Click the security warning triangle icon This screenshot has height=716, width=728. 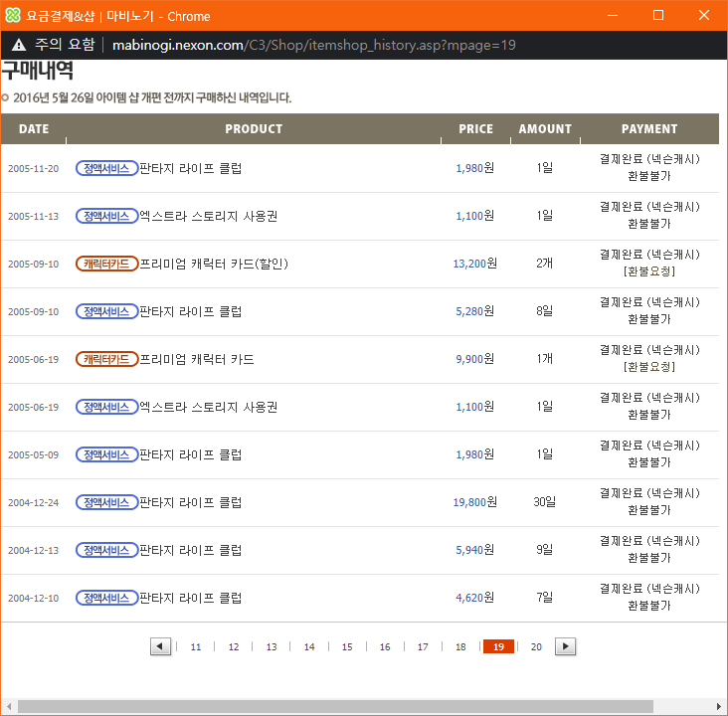[x=19, y=45]
